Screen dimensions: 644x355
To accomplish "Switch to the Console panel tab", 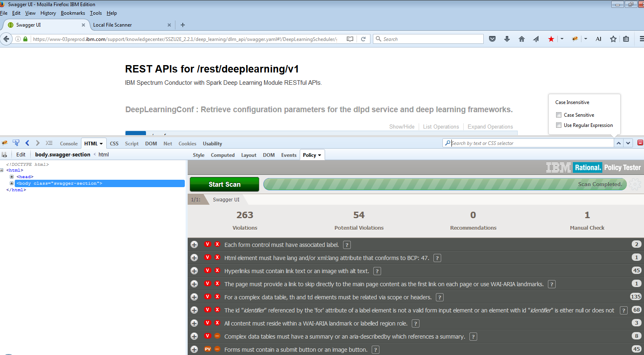I will pyautogui.click(x=69, y=144).
